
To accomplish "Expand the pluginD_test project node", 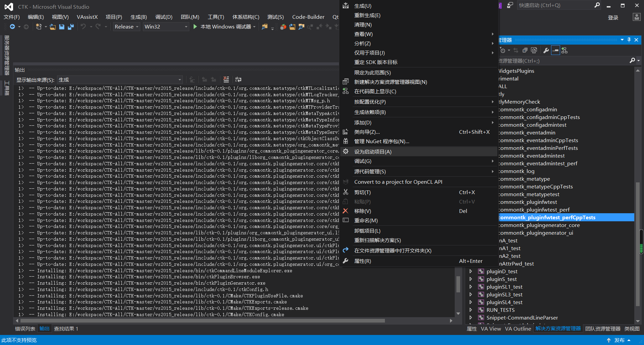I will [470, 271].
